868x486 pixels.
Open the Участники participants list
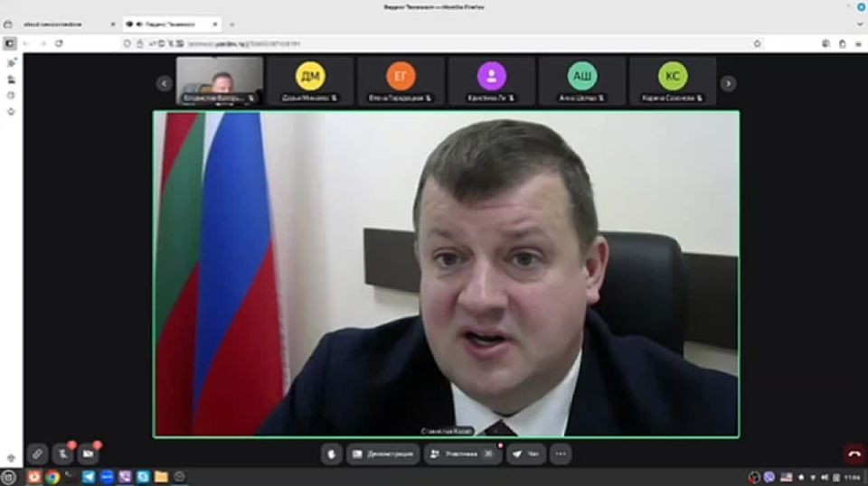(462, 453)
